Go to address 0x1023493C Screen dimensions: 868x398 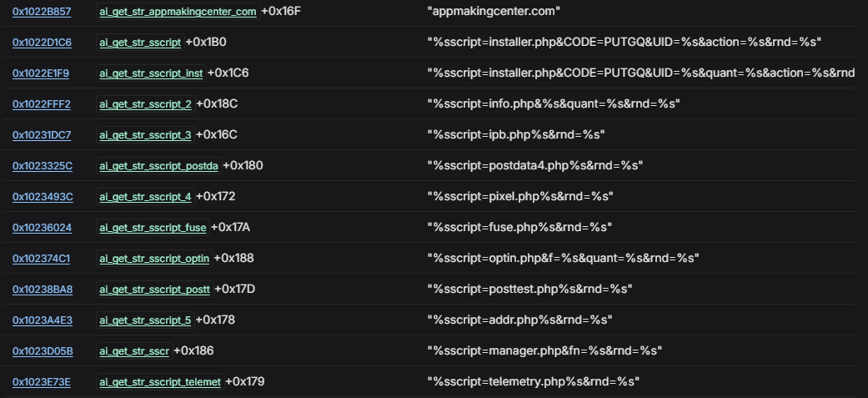tap(43, 197)
